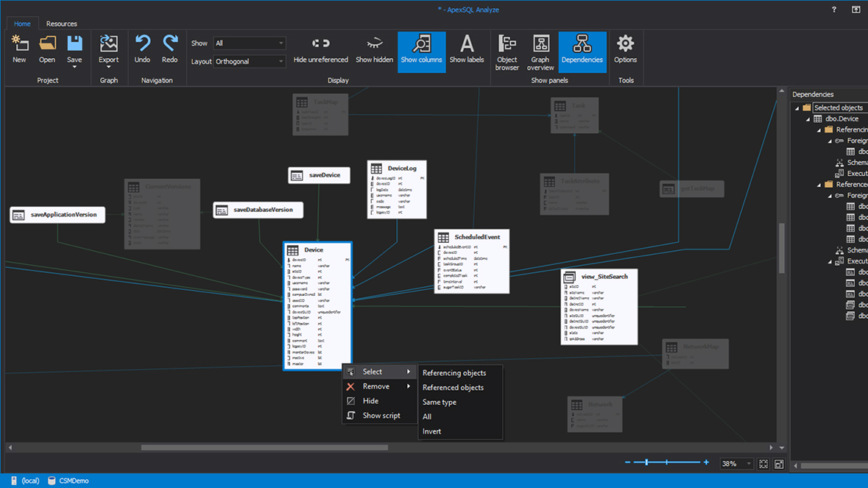Choose Invert in the Select submenu
The height and width of the screenshot is (488, 868).
(x=460, y=431)
